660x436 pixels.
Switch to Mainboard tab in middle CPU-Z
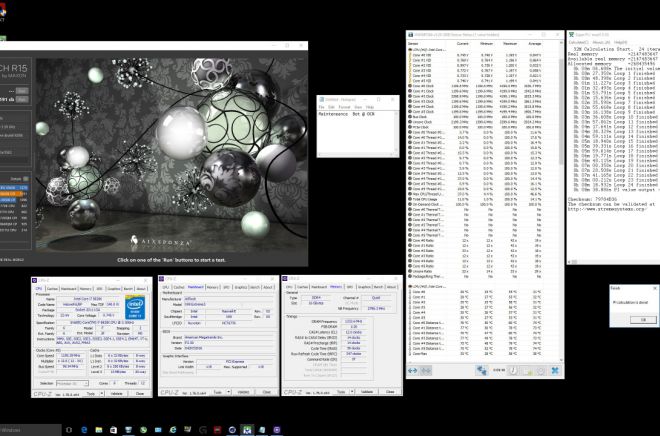point(195,286)
